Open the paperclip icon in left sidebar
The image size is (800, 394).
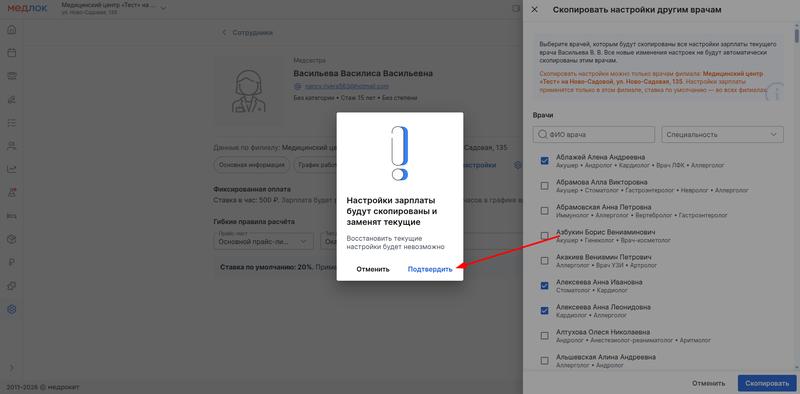coord(11,100)
